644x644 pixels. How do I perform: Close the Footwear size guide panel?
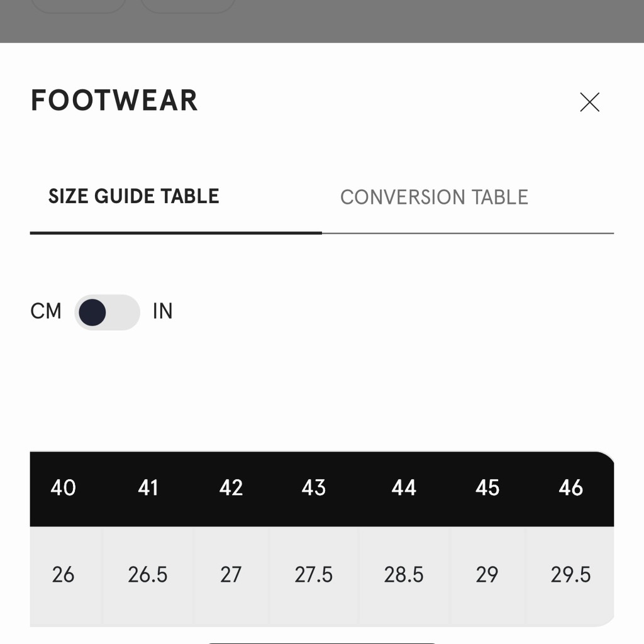[589, 102]
